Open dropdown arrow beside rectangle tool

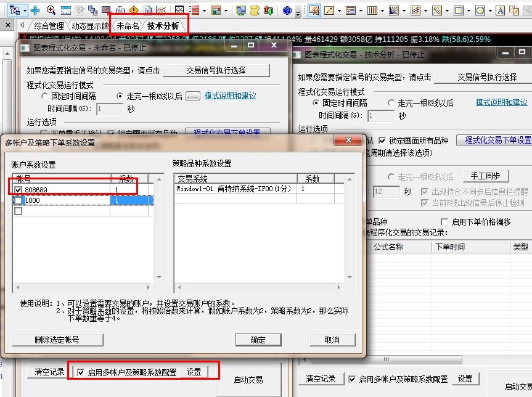468,10
